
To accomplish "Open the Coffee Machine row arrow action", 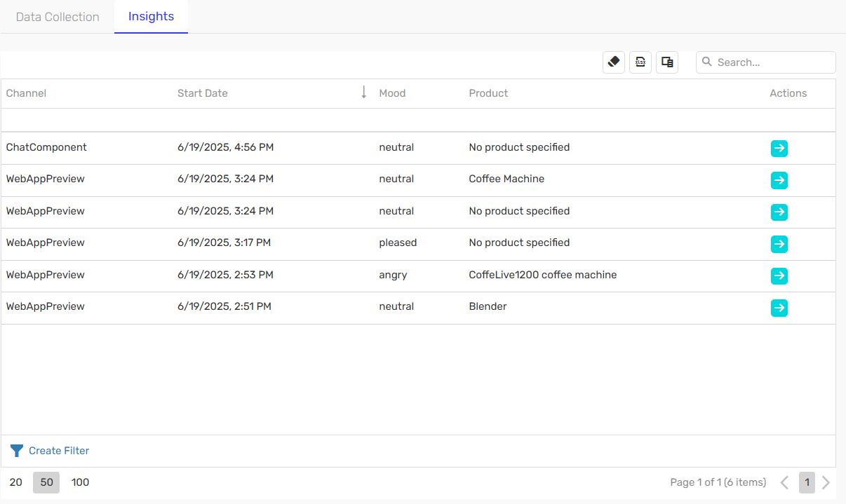I will pos(779,180).
